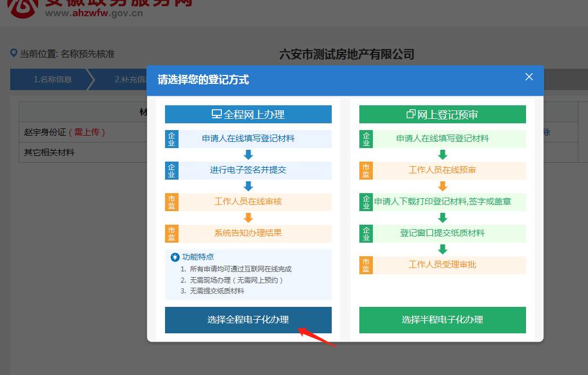Click green 企业 badge beside 登记窗口提交纸质材料
Image resolution: width=588 pixels, height=375 pixels.
click(366, 234)
